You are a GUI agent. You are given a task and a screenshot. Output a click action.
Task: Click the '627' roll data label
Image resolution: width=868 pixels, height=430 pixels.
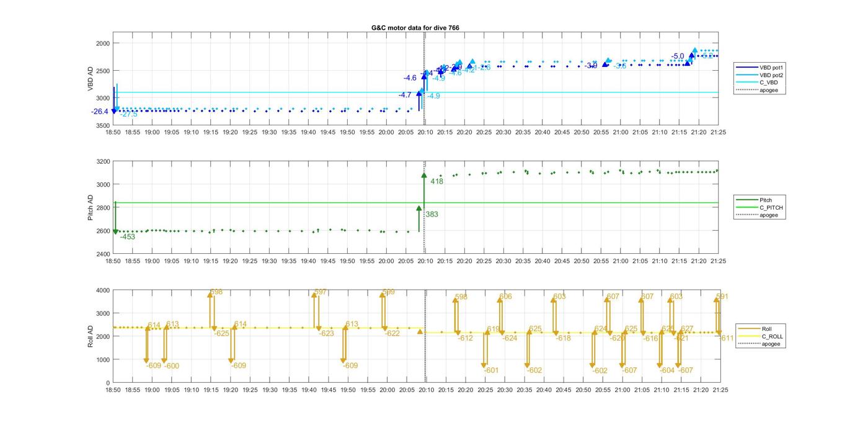coord(687,329)
